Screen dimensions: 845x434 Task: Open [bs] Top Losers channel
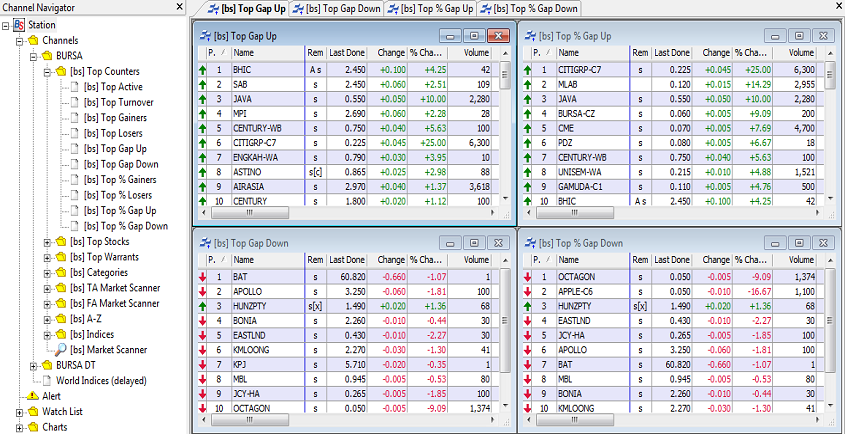click(113, 133)
